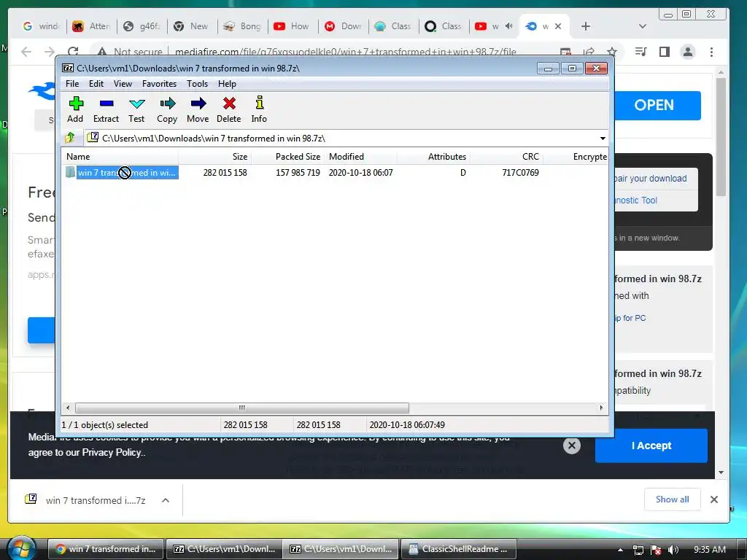Reload the Chrome page
The width and height of the screenshot is (747, 560).
[x=73, y=52]
